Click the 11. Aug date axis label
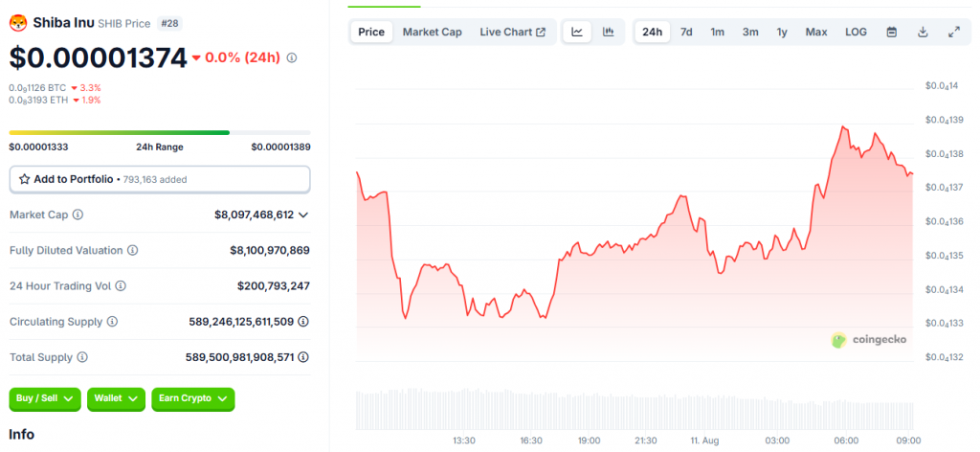 click(702, 441)
